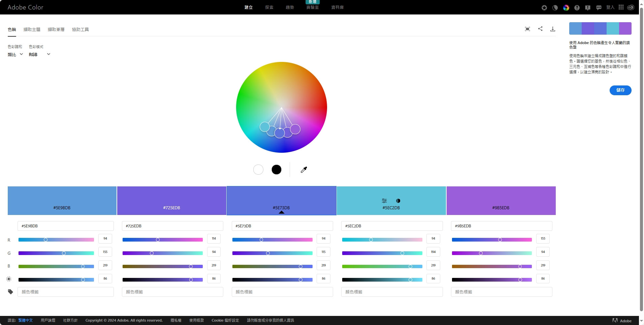Click the download icon
This screenshot has height=325, width=644.
click(553, 29)
